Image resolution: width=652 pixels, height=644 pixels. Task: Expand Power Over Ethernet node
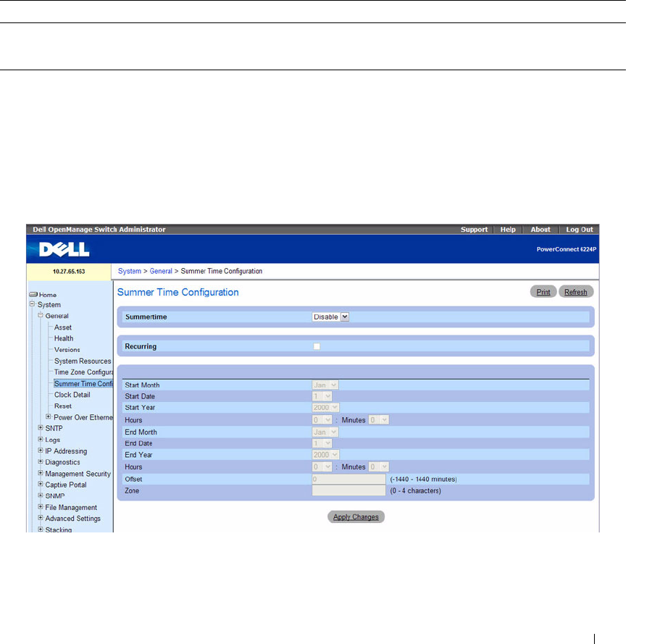(49, 417)
